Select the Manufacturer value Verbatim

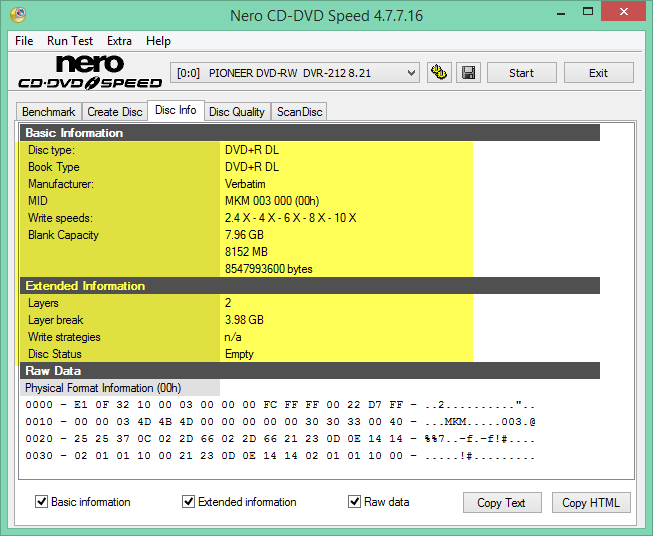pos(245,184)
